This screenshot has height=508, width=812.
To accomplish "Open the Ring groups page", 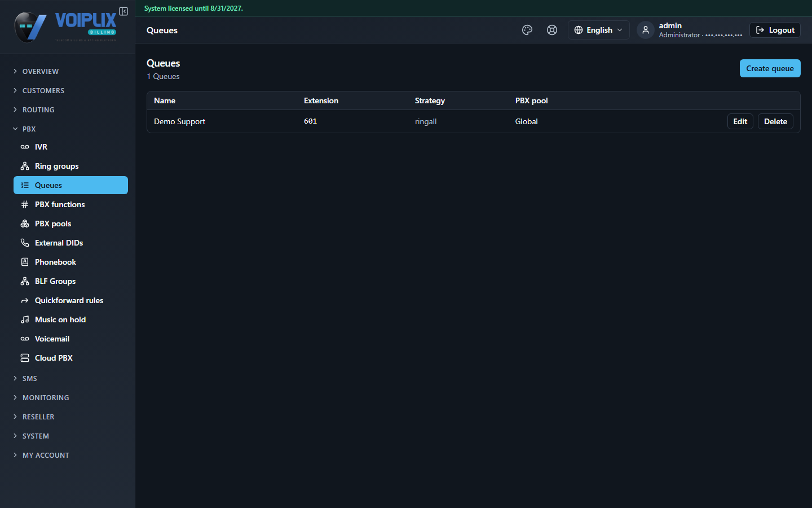I will coord(70,166).
